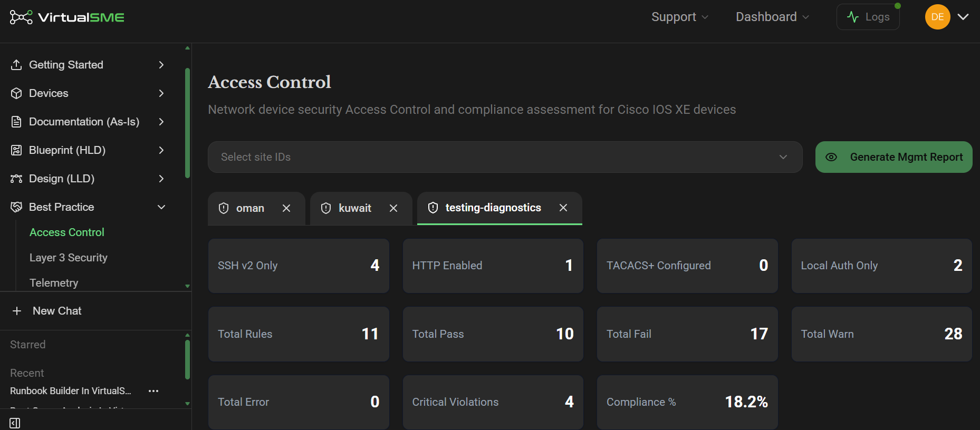Click the shield icon on kuwait tab
Screen dimensions: 980x430
(326, 208)
